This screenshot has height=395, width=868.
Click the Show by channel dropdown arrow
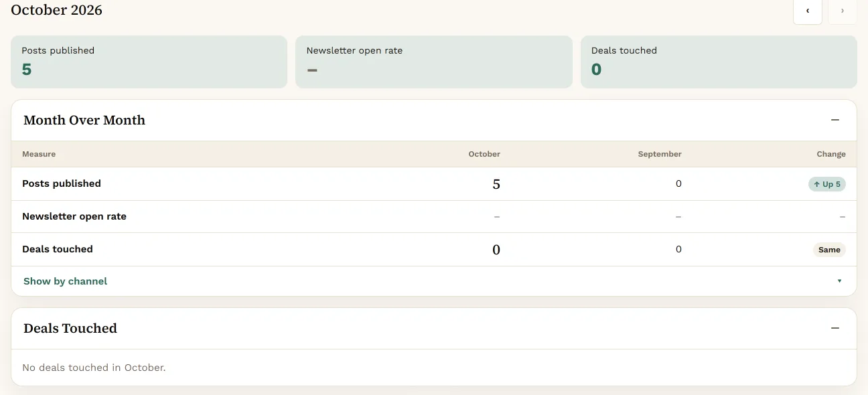(x=839, y=281)
